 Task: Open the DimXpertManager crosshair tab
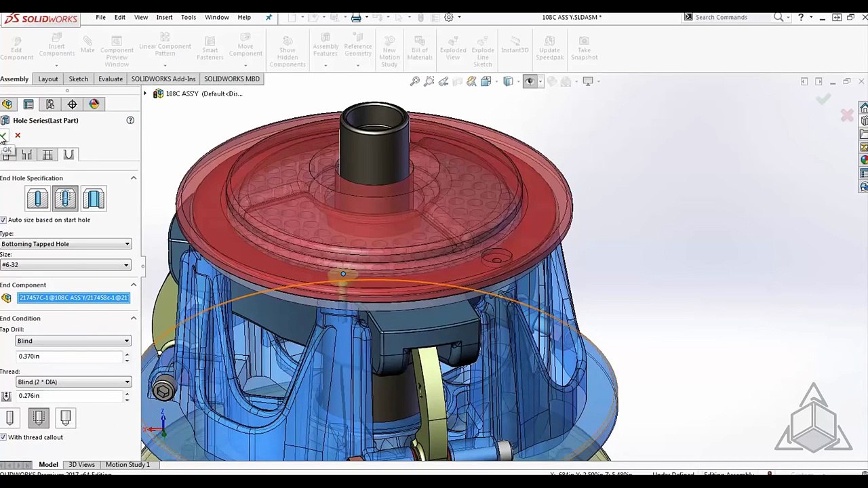click(x=72, y=104)
